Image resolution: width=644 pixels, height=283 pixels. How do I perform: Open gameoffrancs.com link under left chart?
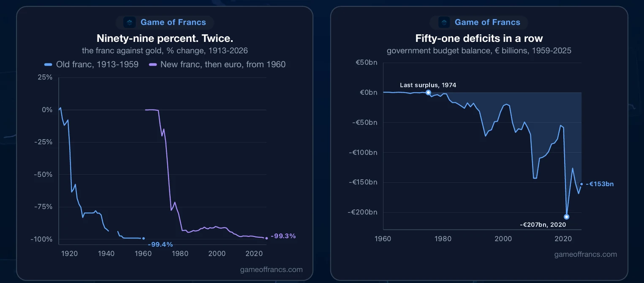point(271,269)
